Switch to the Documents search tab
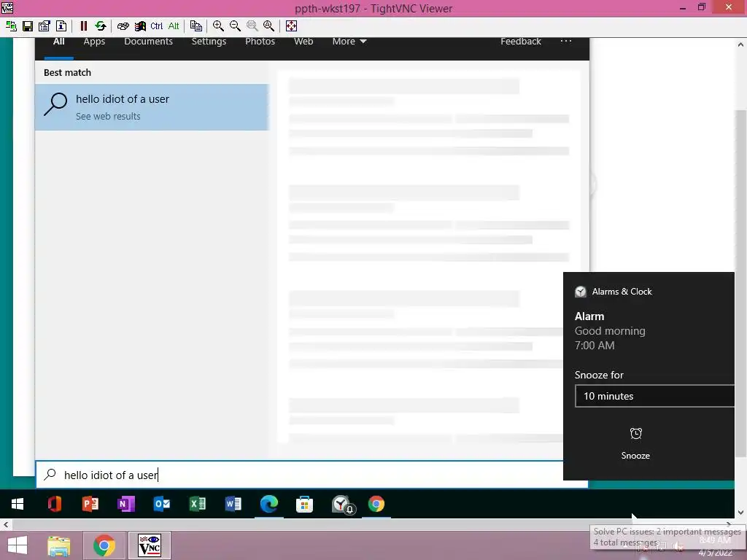The image size is (747, 560). tap(148, 42)
